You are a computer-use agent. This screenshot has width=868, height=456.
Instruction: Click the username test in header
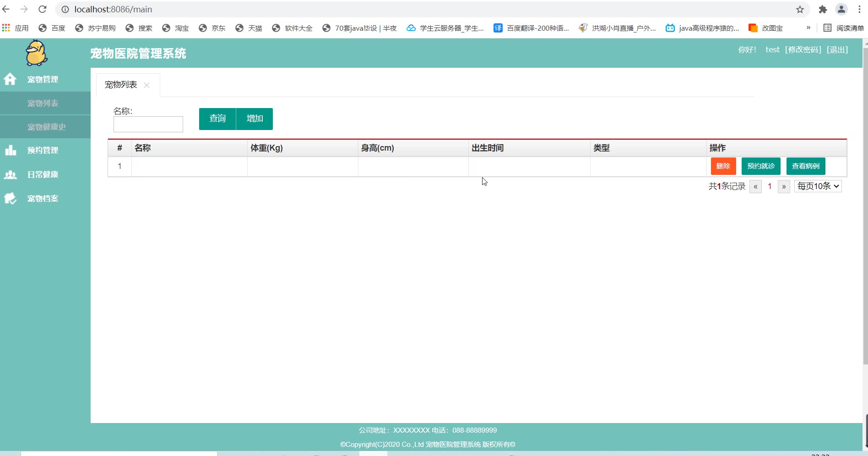772,49
